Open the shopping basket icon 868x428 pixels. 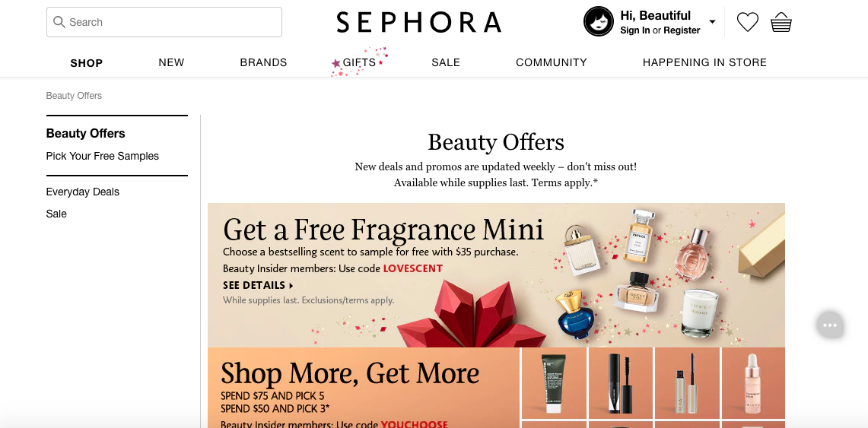tap(781, 22)
